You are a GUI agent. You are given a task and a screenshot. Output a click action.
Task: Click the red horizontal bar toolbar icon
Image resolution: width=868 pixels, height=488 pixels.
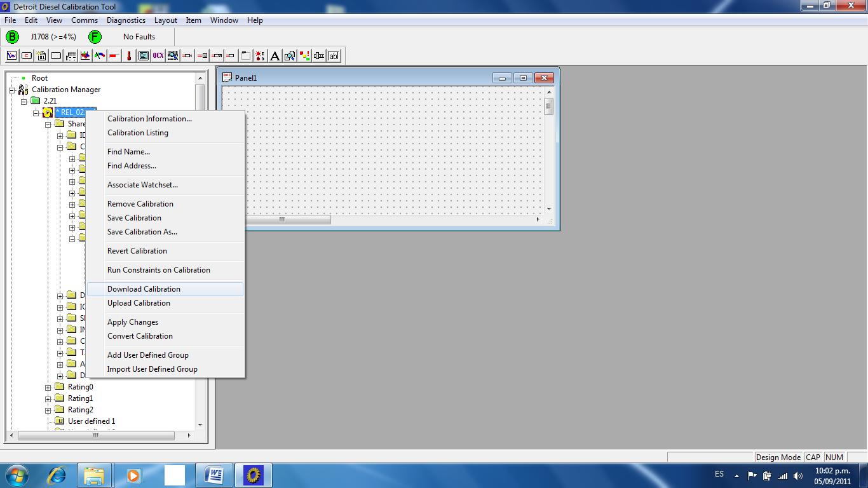(114, 55)
